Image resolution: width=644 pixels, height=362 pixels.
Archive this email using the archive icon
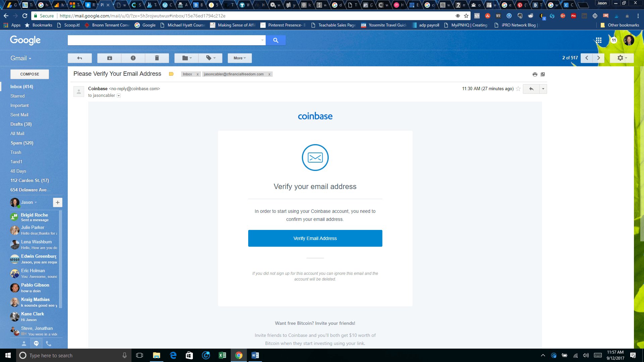(109, 58)
